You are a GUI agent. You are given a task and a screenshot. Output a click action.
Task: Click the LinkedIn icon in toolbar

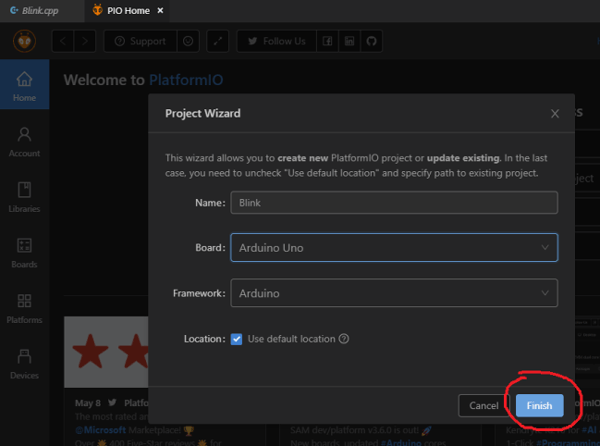point(349,41)
